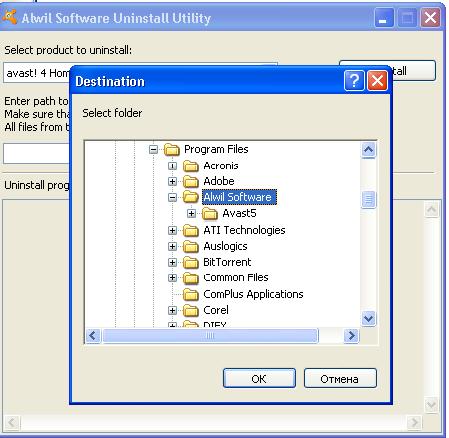The image size is (449, 438).
Task: Select the Auslogics folder name
Action: [x=225, y=246]
